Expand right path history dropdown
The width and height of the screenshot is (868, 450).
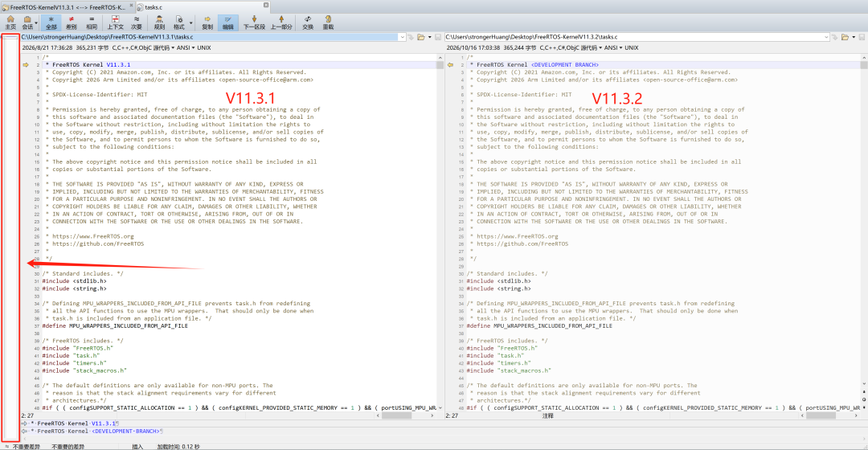[826, 37]
